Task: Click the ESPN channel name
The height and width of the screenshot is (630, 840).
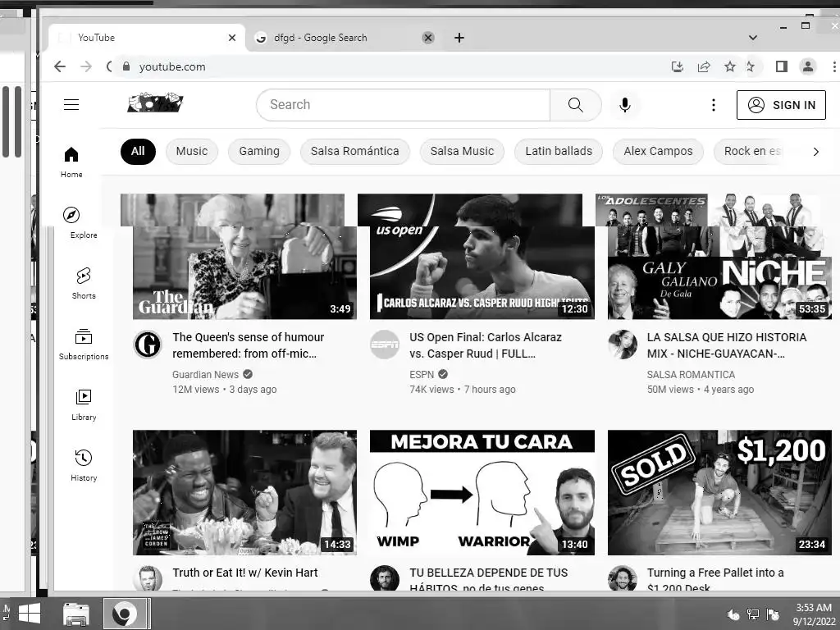Action: (x=422, y=374)
